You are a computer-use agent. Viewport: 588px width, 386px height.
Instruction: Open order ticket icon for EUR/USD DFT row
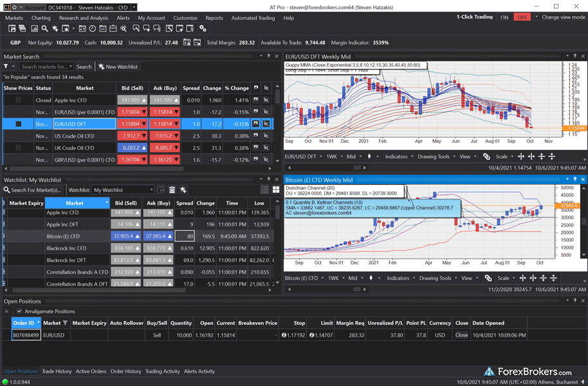click(266, 124)
